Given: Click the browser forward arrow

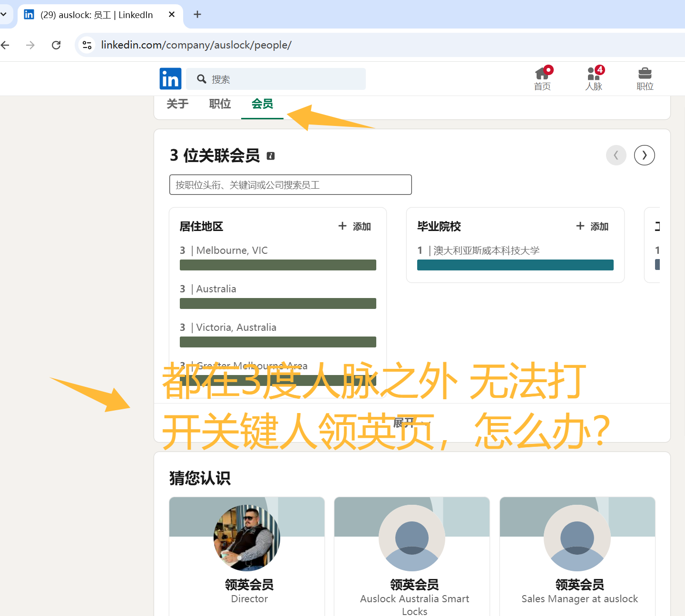Looking at the screenshot, I should 30,45.
